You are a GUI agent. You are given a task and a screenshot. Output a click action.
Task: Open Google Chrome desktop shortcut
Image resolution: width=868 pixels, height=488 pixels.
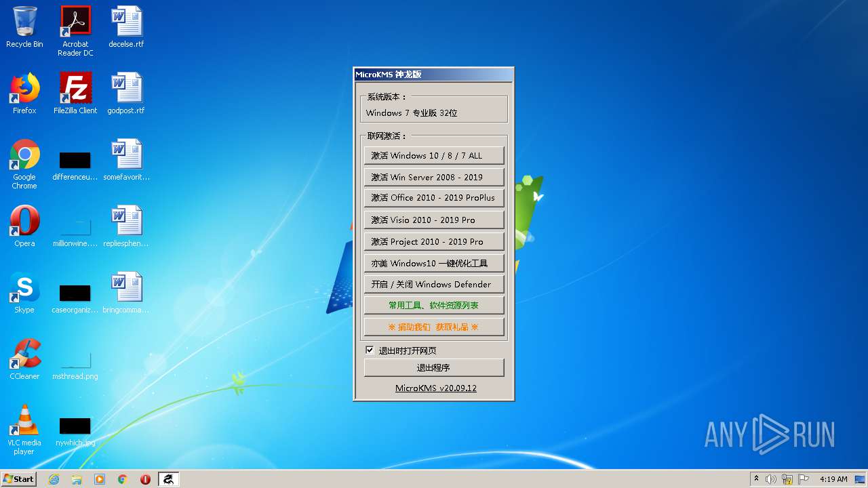point(24,164)
